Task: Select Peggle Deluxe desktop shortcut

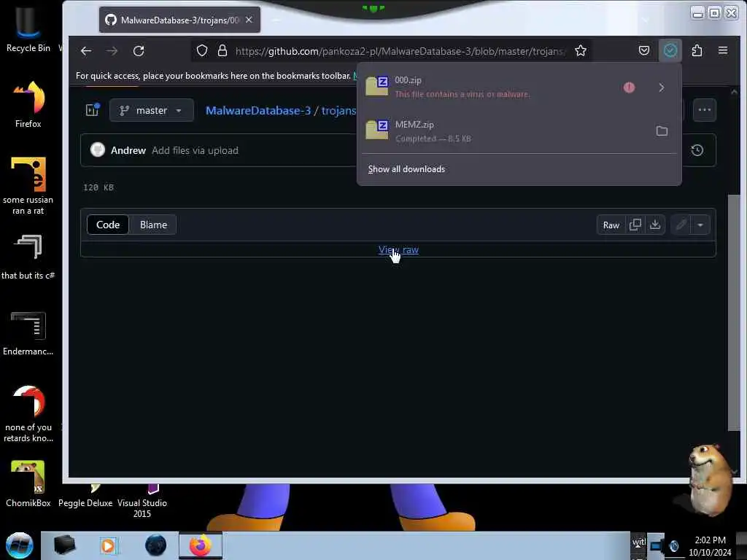Action: [x=86, y=497]
